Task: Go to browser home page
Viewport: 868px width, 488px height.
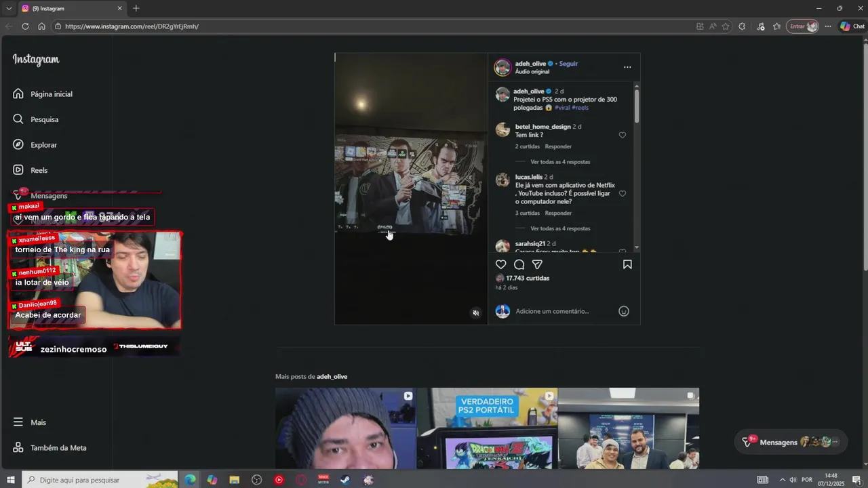Action: tap(41, 26)
